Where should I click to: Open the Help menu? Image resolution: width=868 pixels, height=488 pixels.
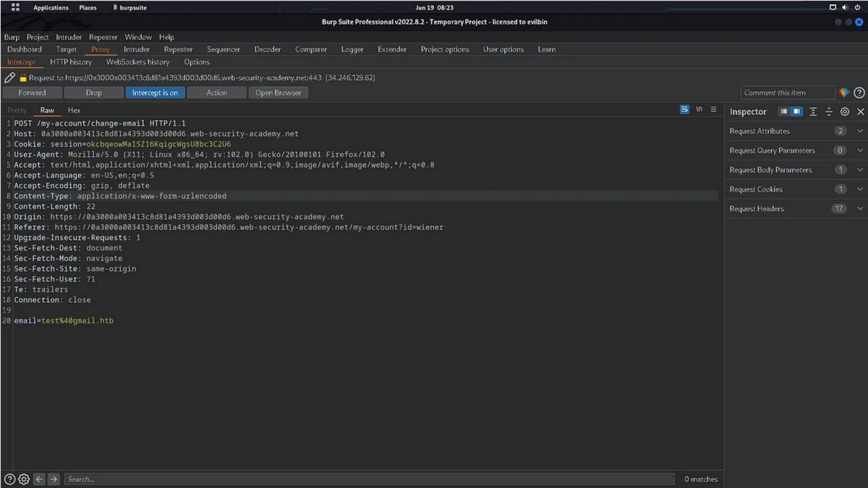[166, 37]
